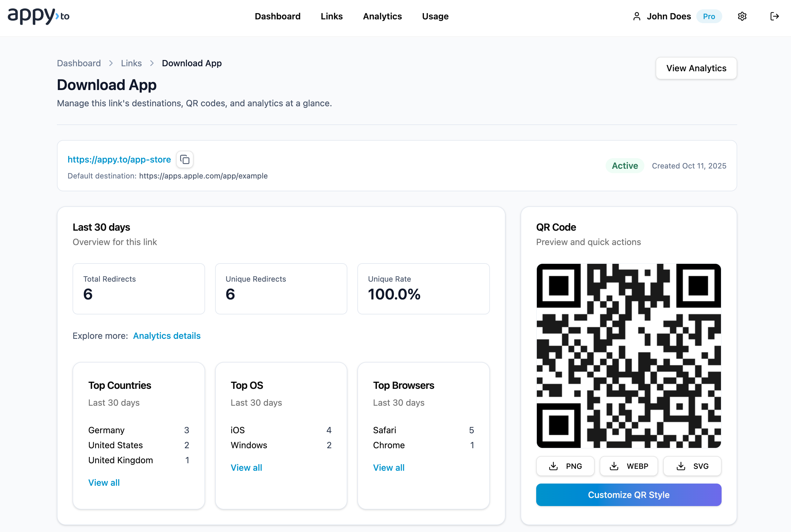The image size is (791, 532).
Task: Click the logout icon
Action: (774, 16)
